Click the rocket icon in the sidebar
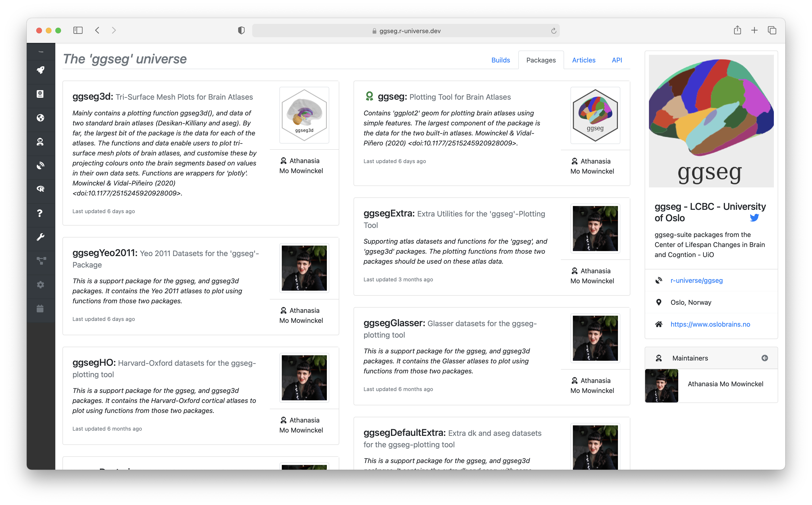Viewport: 812px width, 505px height. [40, 70]
